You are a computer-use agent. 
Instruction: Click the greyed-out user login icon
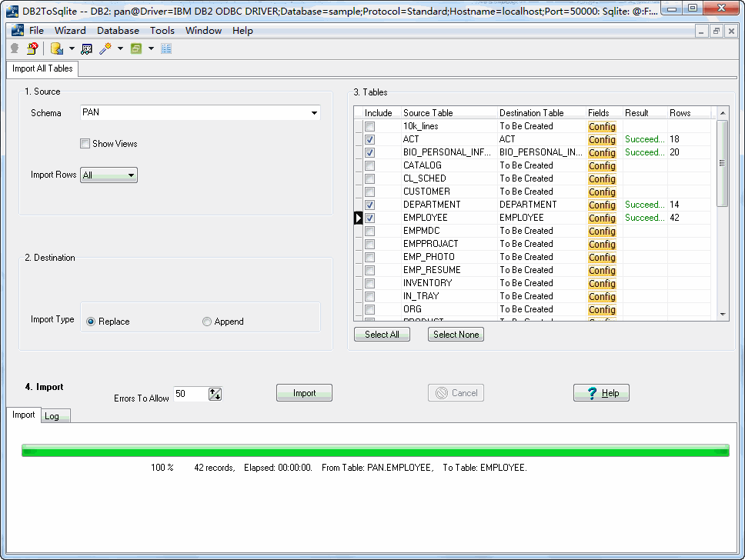pyautogui.click(x=15, y=48)
